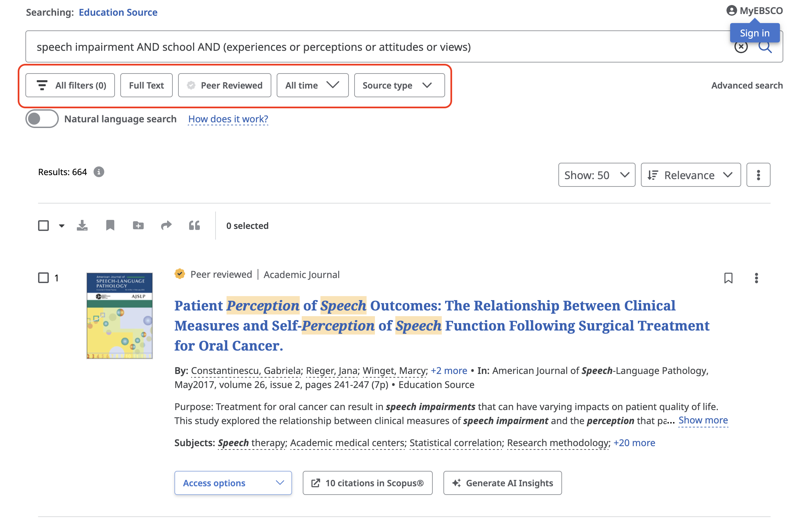Open the results info icon next to 664

[x=99, y=172]
